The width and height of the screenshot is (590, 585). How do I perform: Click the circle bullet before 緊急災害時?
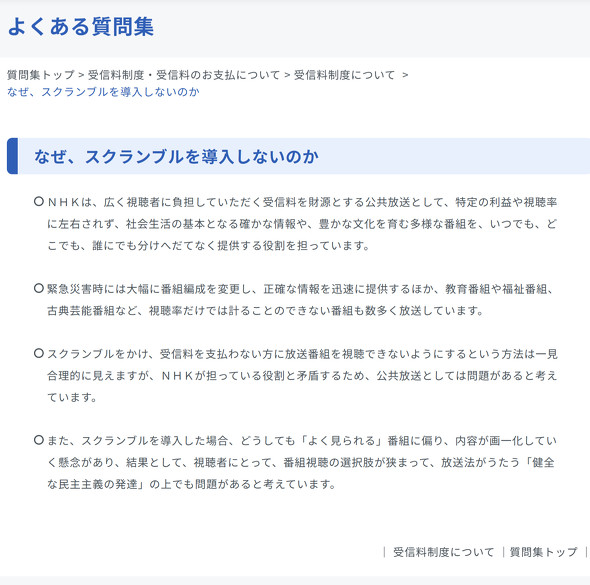pos(39,288)
